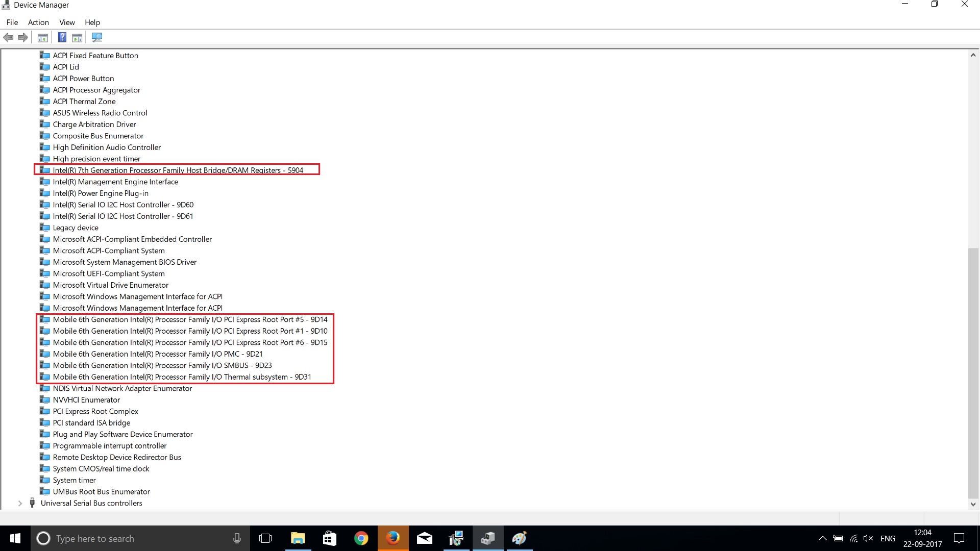980x551 pixels.
Task: Select Mobile 6th Generation I/O SMBUS - 9D23
Action: click(162, 365)
